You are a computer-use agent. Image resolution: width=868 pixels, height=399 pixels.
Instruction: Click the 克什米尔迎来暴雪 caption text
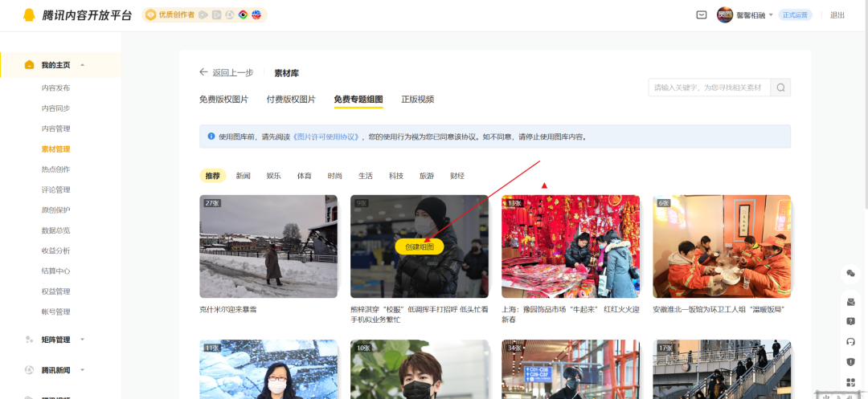tap(228, 309)
